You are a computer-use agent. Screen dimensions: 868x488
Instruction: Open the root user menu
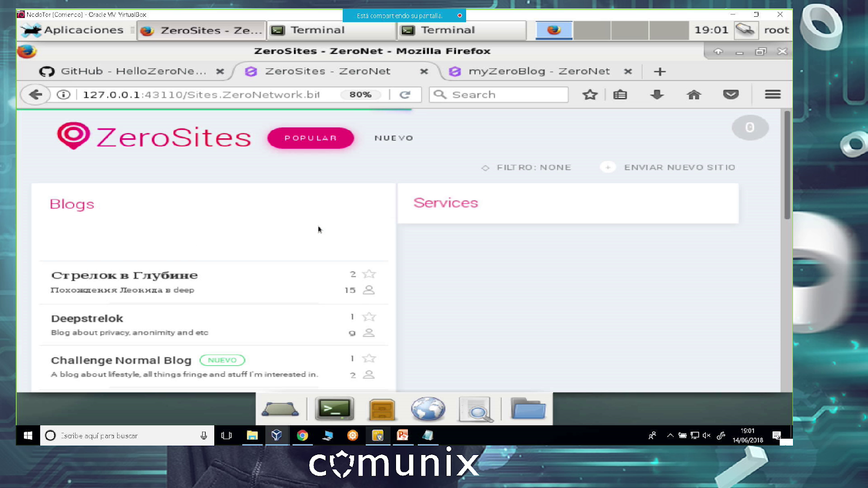tap(776, 30)
